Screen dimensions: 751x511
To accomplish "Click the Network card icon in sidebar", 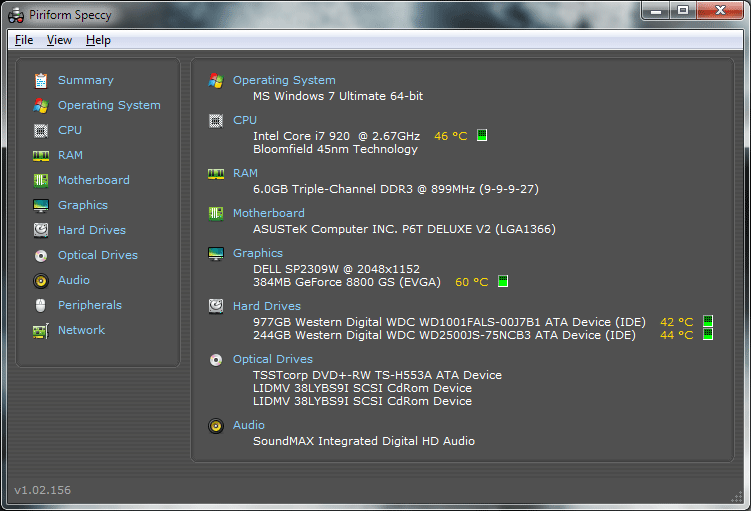I will 41,330.
